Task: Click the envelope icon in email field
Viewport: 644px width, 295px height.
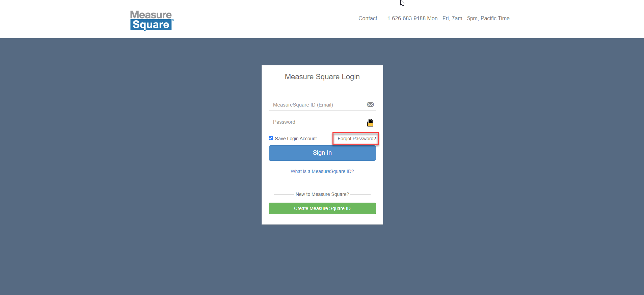Action: click(370, 105)
